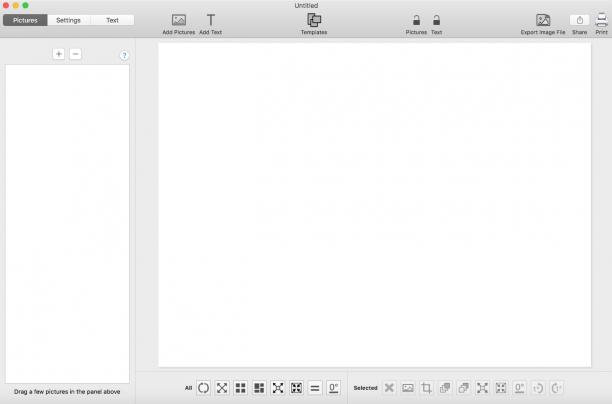
Task: Click the Selected section expand-outward arrows icon
Action: pyautogui.click(x=482, y=388)
